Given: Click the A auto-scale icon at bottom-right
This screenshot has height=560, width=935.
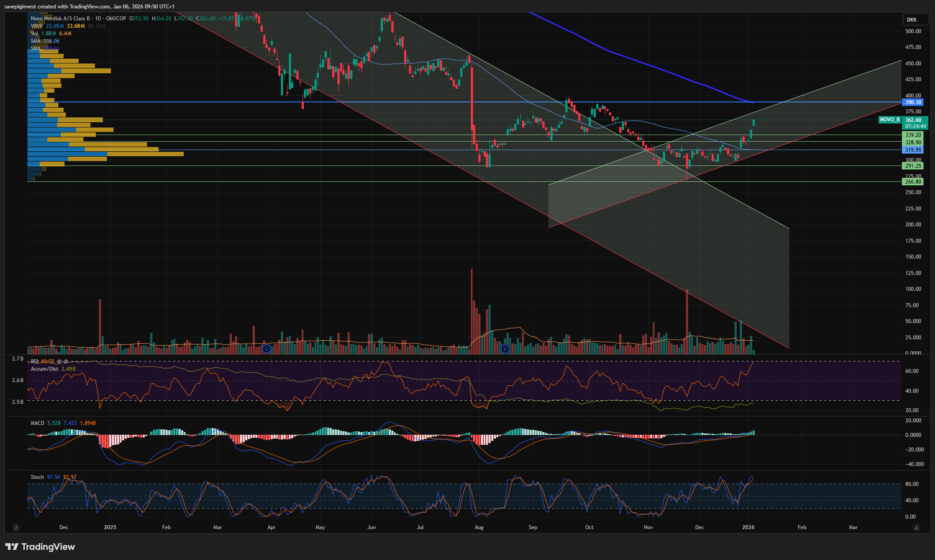Looking at the screenshot, I should click(x=916, y=527).
